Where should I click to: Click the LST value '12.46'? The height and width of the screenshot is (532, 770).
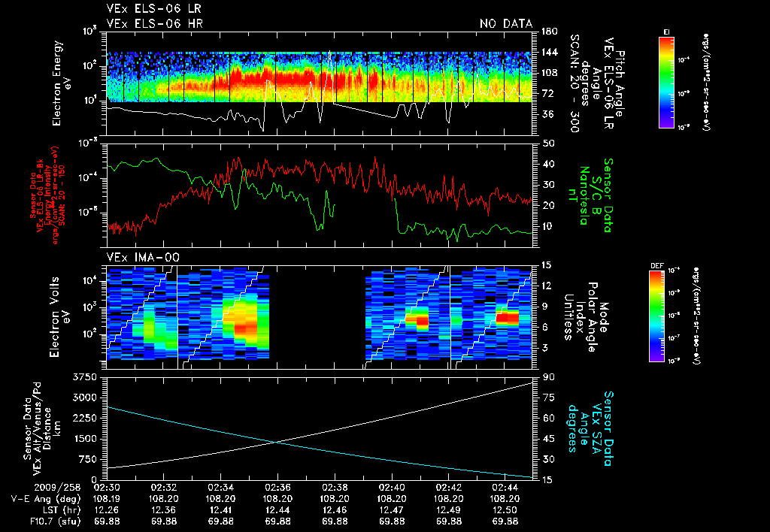point(335,510)
